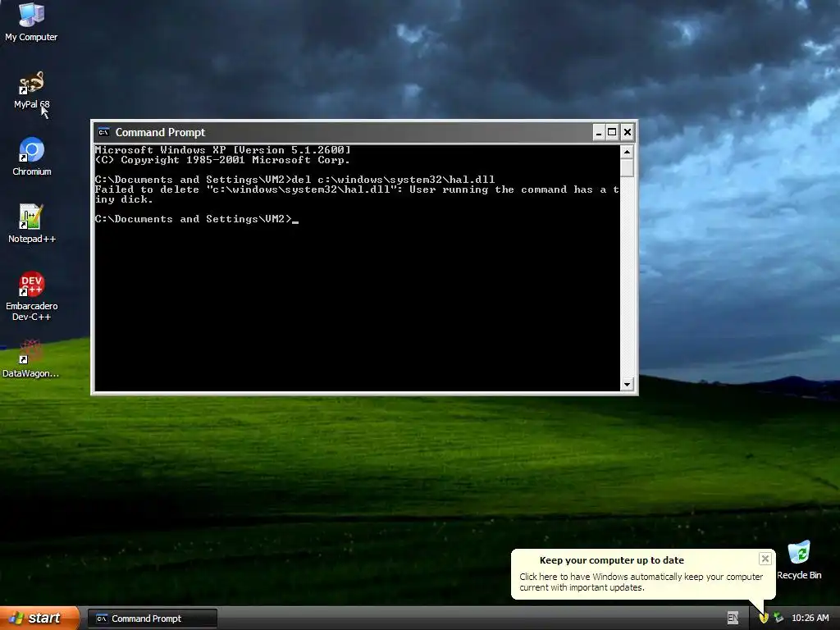Select the Chromium desktop shortcut

[x=32, y=157]
